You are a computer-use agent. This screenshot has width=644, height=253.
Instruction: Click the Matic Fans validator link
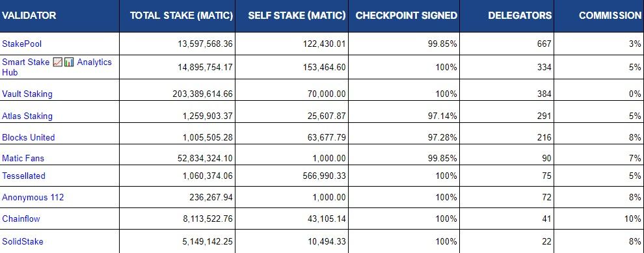23,158
